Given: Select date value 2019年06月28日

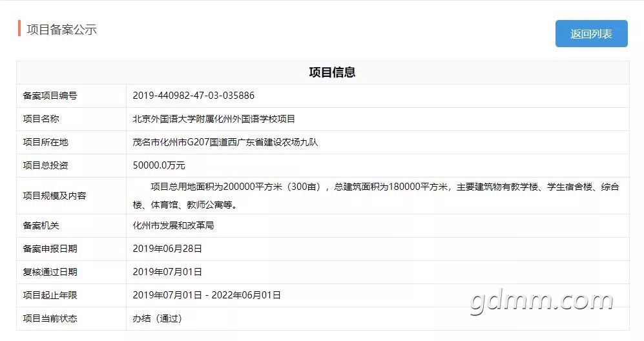Looking at the screenshot, I should click(167, 249).
